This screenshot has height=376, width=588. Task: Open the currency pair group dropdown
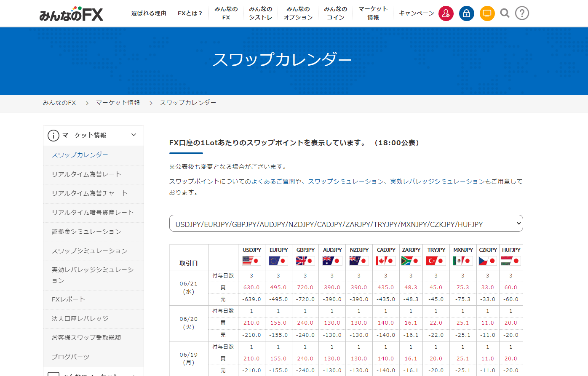click(x=346, y=224)
